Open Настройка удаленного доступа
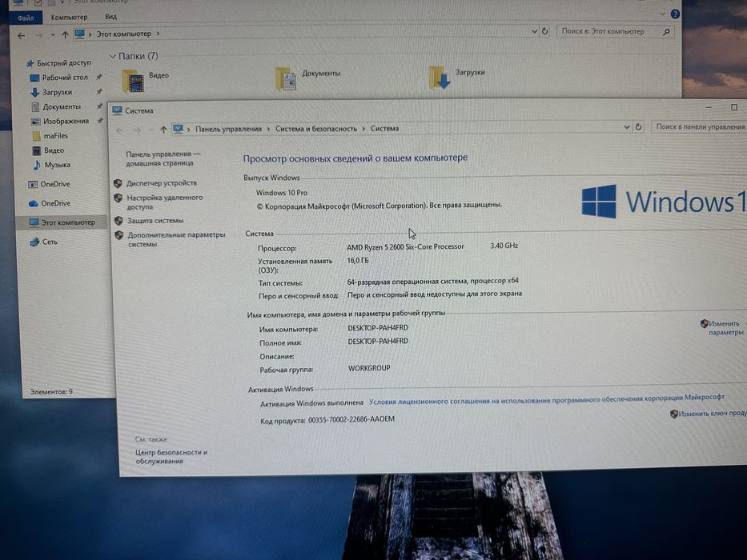 point(164,202)
